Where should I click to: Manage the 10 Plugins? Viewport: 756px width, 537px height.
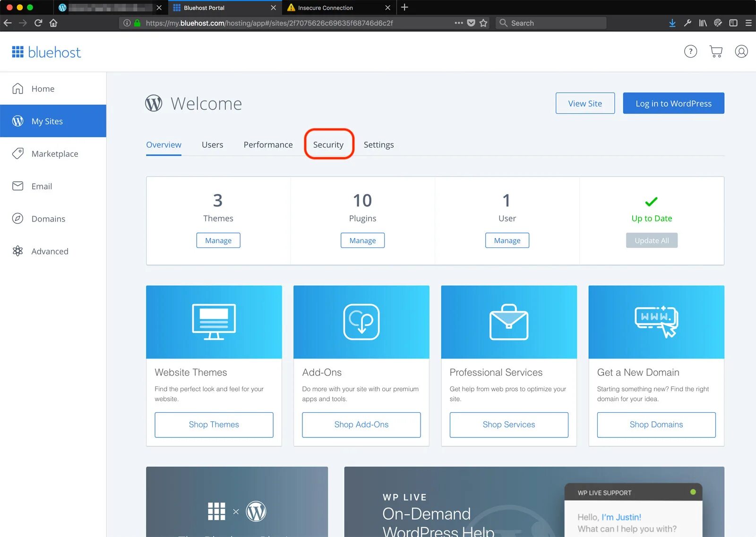[362, 240]
